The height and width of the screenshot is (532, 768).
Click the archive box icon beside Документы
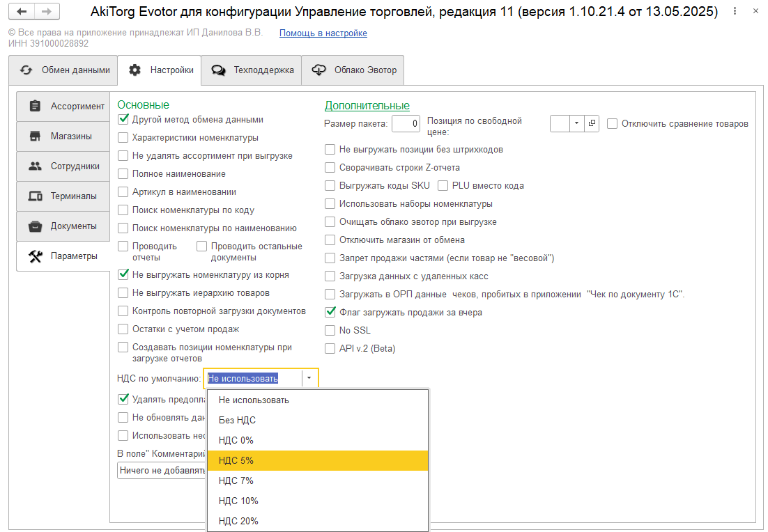pyautogui.click(x=35, y=226)
